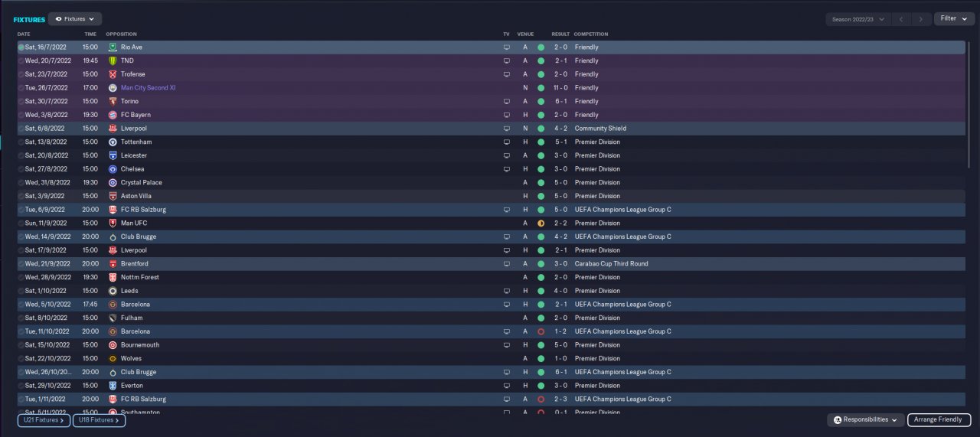Click green win dot on Torino friendly
This screenshot has width=980, height=437.
(x=541, y=102)
